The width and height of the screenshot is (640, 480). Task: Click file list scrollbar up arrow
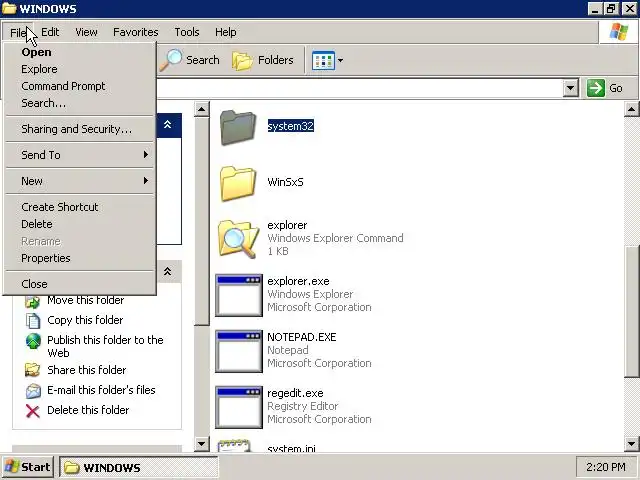click(631, 109)
